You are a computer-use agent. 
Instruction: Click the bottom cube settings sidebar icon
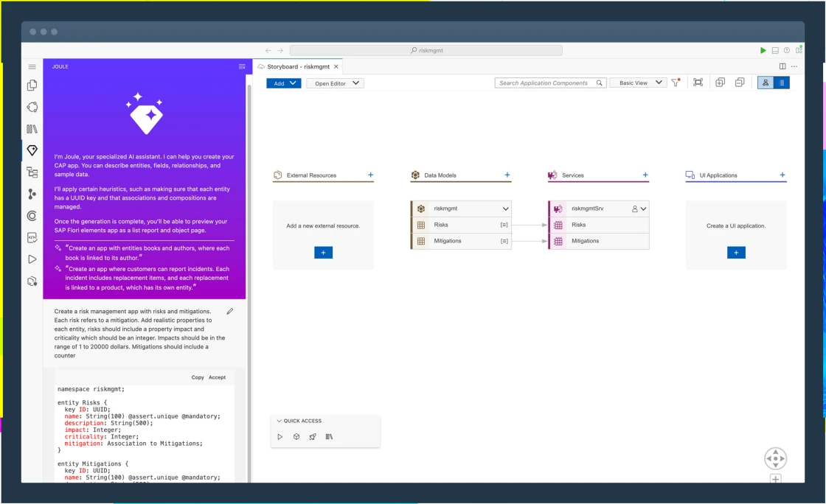[x=32, y=281]
